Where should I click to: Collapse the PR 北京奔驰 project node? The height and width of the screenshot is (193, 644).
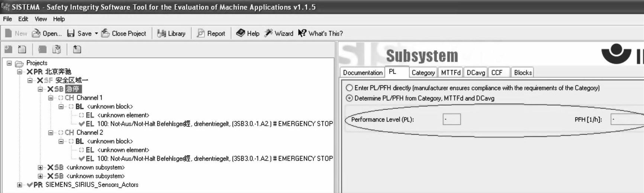(x=19, y=72)
